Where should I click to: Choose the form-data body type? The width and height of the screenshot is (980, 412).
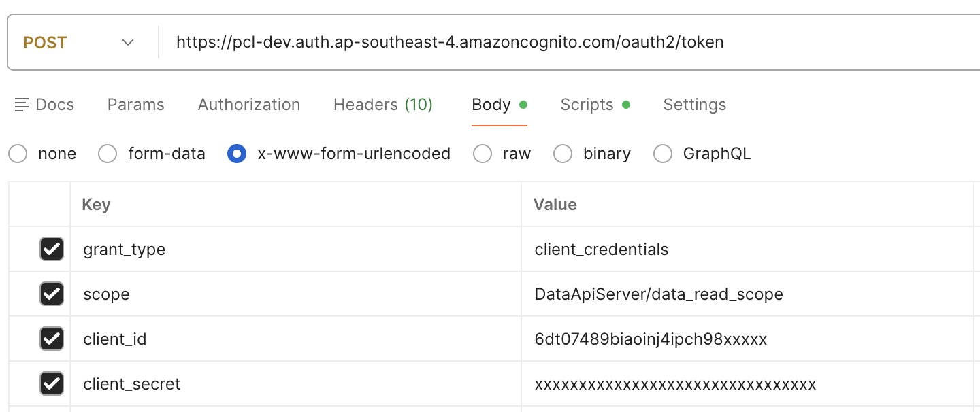(108, 154)
